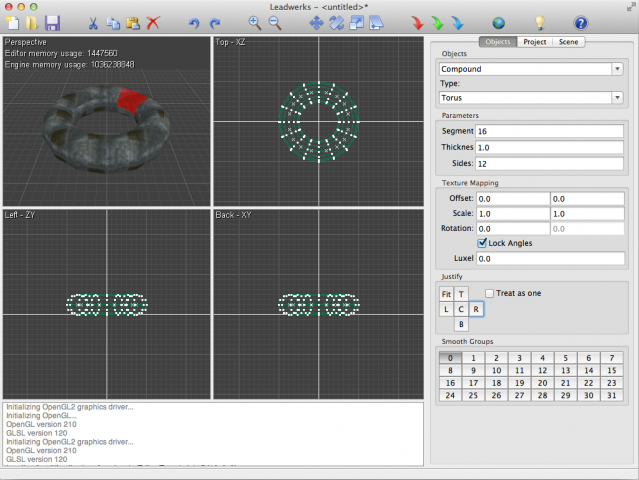Click the Segment value field

click(x=550, y=132)
